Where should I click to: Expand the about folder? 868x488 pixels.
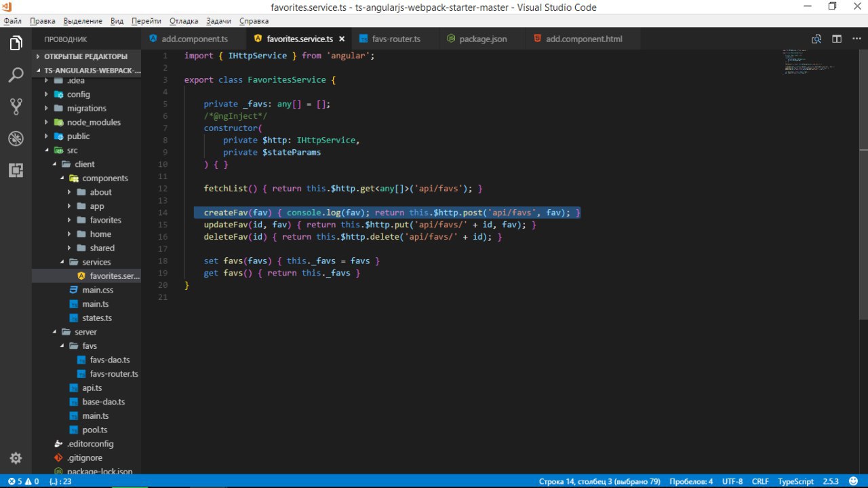point(87,192)
